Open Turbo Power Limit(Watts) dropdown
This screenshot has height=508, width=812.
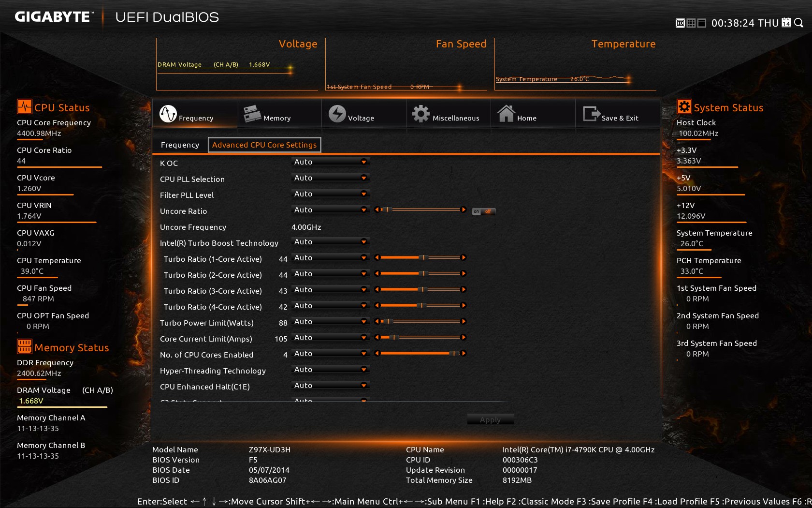[x=330, y=322]
